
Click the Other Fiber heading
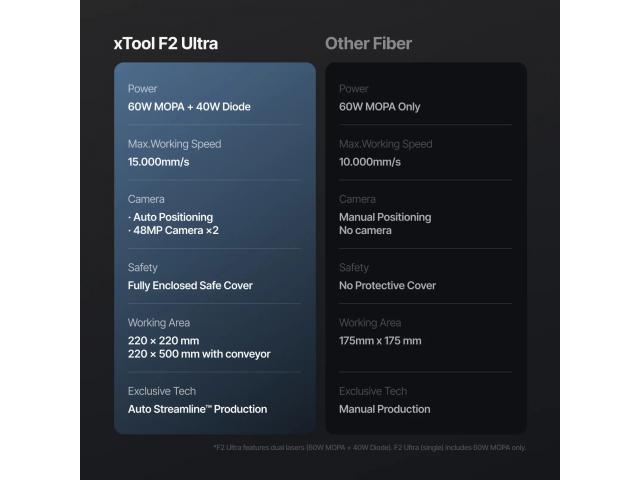(x=368, y=44)
